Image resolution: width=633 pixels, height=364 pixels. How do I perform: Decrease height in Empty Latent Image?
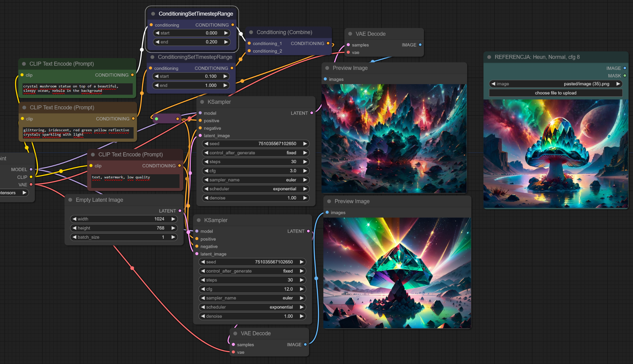click(x=75, y=228)
